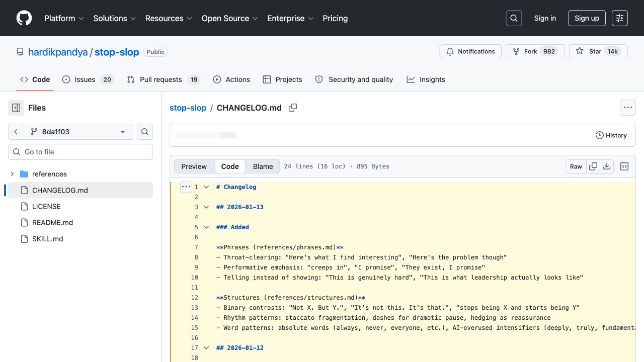Focus the Go to file search field
This screenshot has width=644, height=362.
click(80, 152)
